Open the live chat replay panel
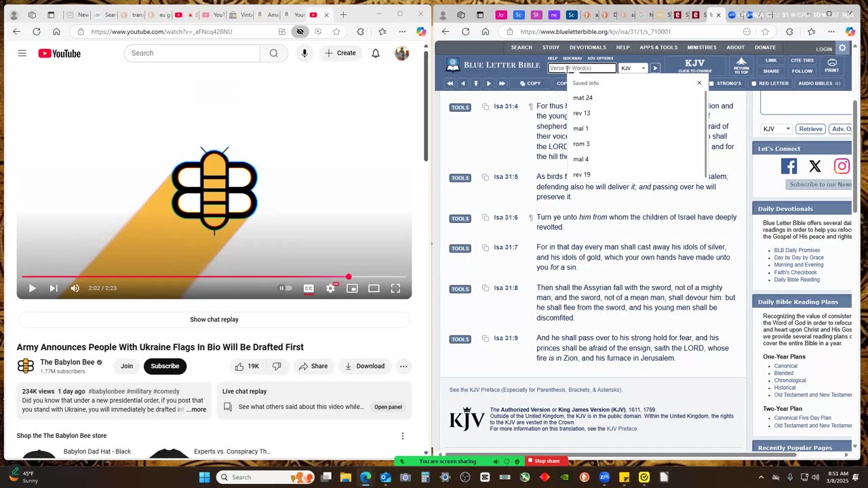This screenshot has width=868, height=488. 388,407
